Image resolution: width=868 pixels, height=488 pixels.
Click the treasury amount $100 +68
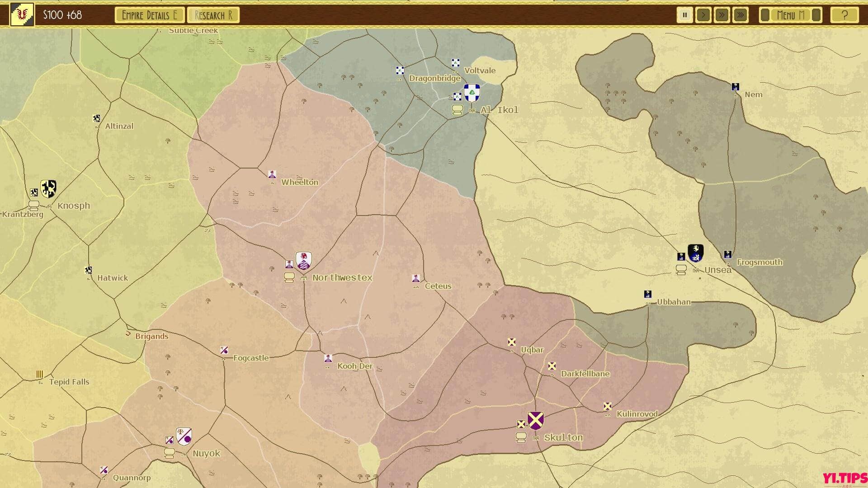[62, 15]
